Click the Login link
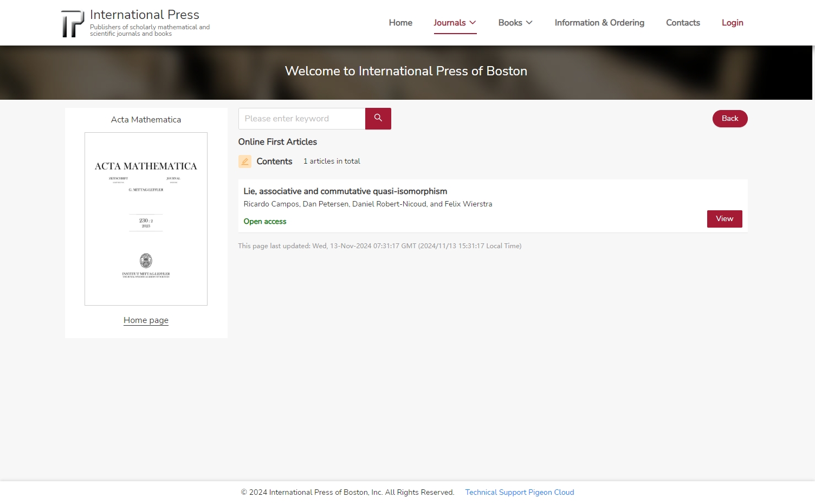The image size is (815, 504). 732,23
